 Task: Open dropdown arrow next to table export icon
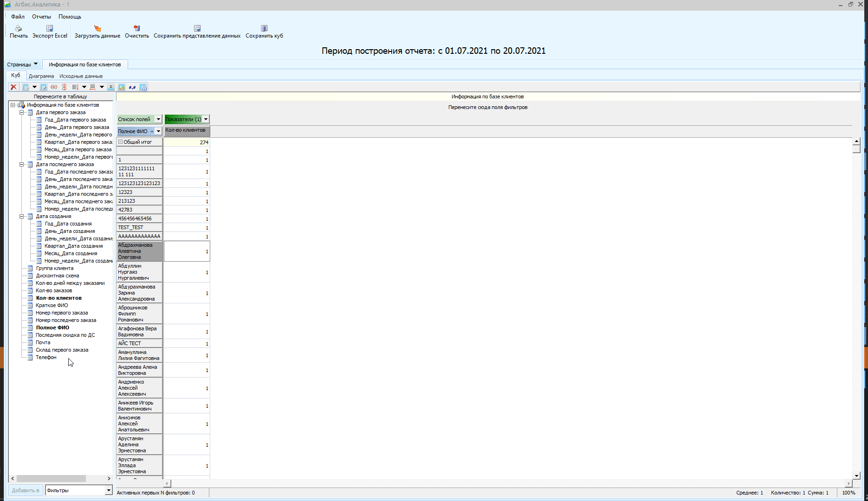(x=34, y=87)
